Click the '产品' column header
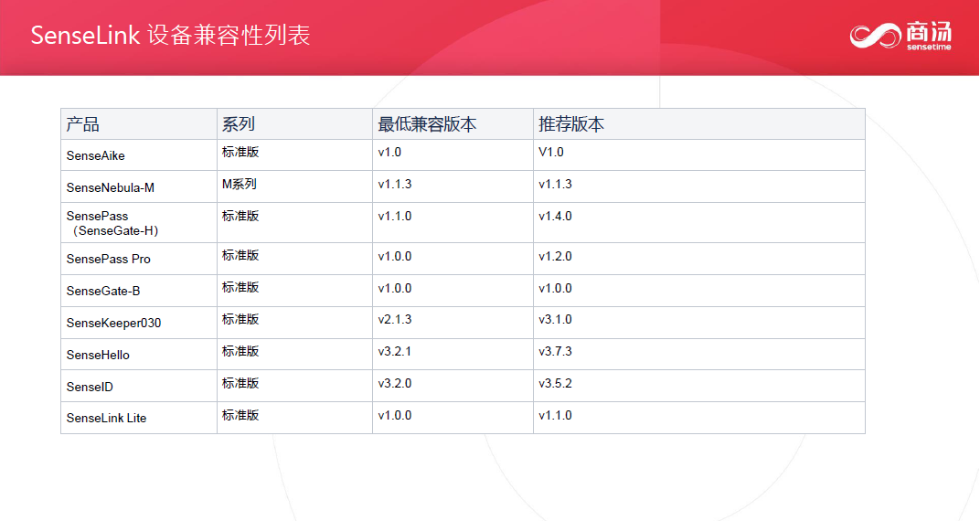The image size is (980, 521). point(139,123)
